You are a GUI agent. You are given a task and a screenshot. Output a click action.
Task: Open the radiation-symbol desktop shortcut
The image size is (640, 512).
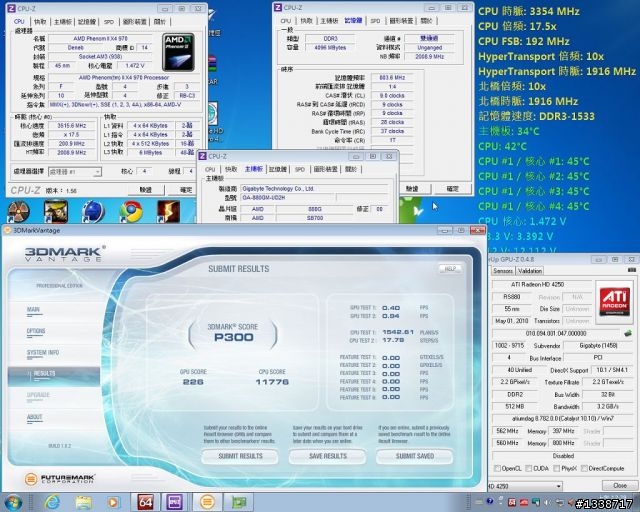pos(18,211)
